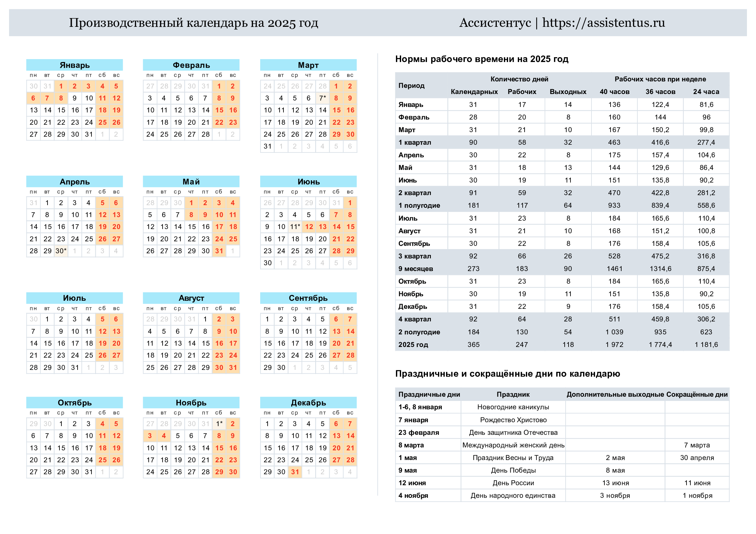This screenshot has height=534, width=756.
Task: Select the Август month header
Action: 191,298
